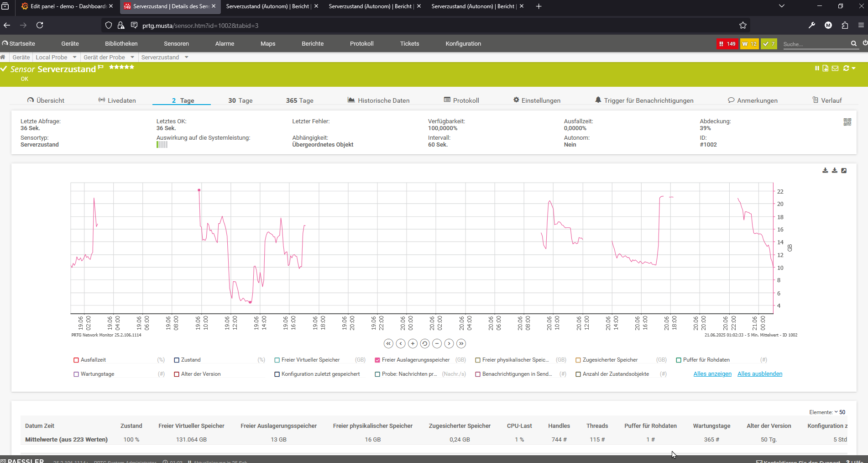Toggle the Anzahl der Zustandsobjekte checkbox

578,374
